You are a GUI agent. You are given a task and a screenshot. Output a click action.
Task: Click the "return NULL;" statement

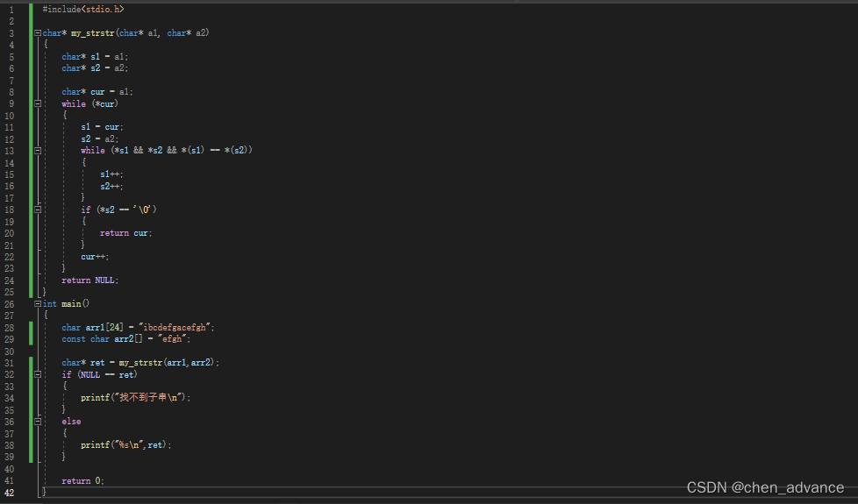pos(89,280)
